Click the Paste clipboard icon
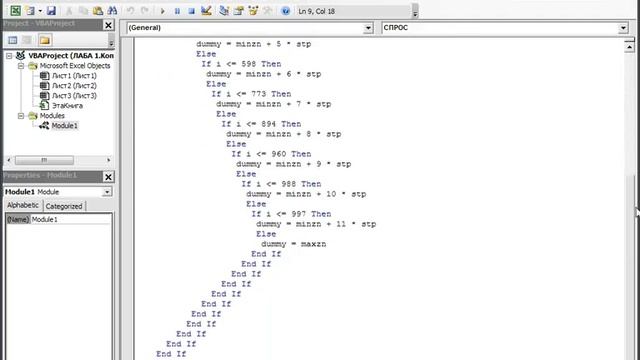Viewport: 640px width, 360px height. coord(98,11)
